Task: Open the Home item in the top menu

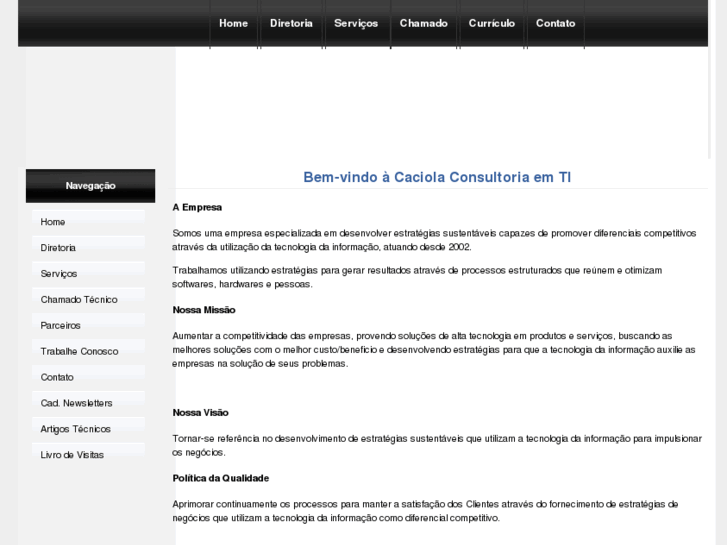Action: click(233, 23)
